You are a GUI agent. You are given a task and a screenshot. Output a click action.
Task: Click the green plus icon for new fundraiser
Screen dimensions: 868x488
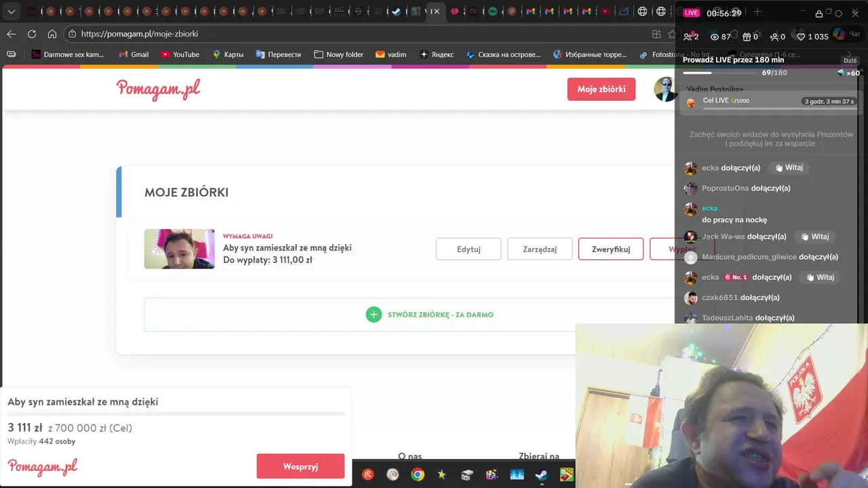click(x=374, y=314)
